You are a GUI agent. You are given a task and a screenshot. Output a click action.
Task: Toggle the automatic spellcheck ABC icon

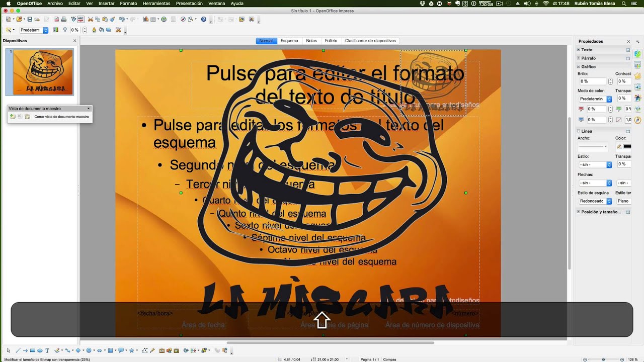(x=80, y=20)
